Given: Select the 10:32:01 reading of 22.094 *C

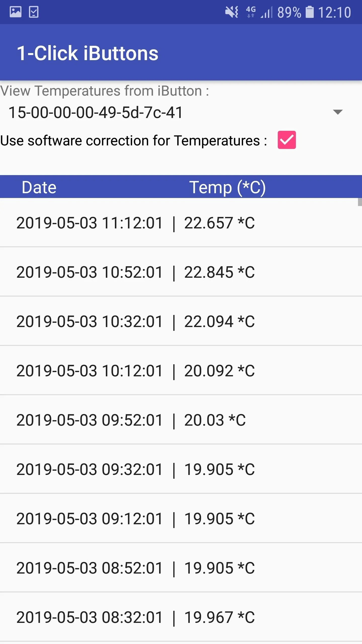Looking at the screenshot, I should click(181, 321).
